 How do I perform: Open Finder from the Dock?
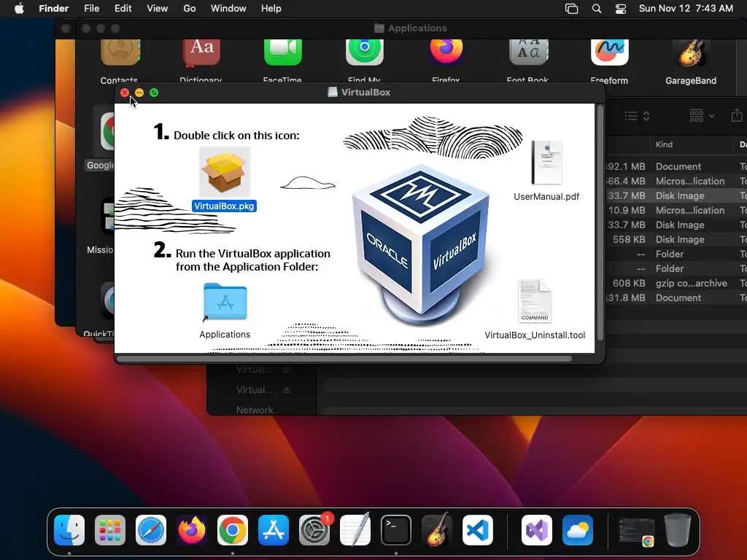click(x=69, y=530)
